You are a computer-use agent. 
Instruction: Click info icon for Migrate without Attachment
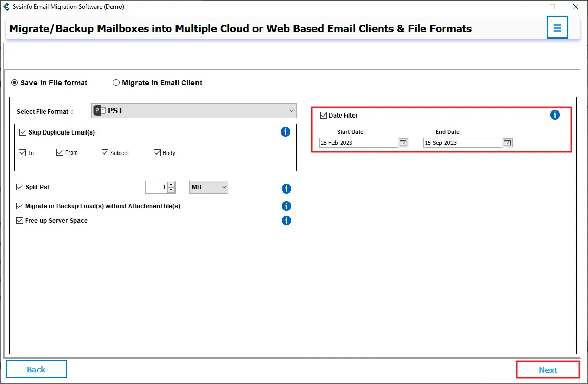coord(286,206)
